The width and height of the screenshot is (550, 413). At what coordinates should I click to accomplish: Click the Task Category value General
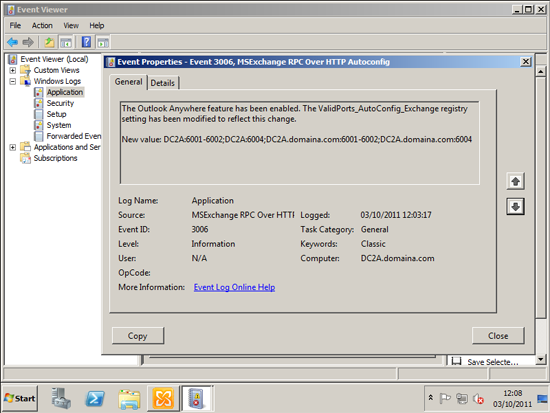pos(374,229)
